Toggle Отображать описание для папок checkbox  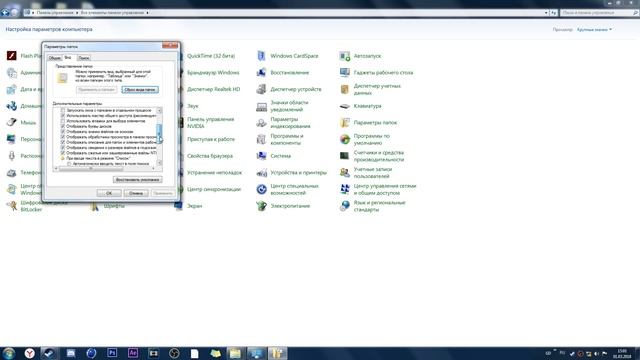(x=63, y=142)
